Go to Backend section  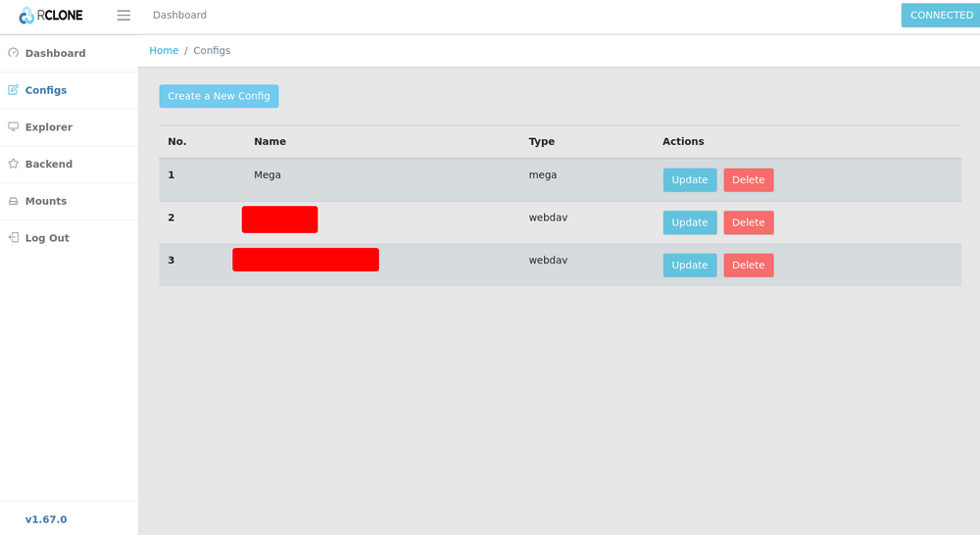coord(69,164)
